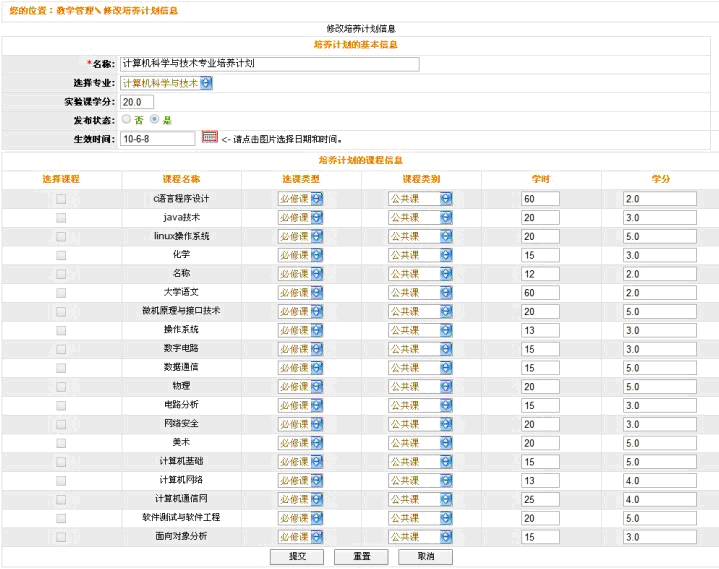Screen dimensions: 719x569
Task: Focus the 名称 plan name text field
Action: coord(269,64)
